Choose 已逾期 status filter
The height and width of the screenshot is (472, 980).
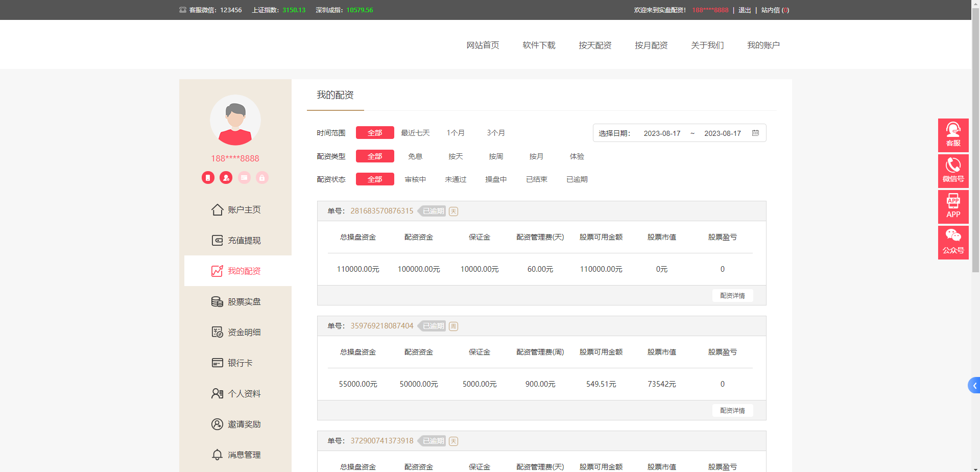click(577, 179)
